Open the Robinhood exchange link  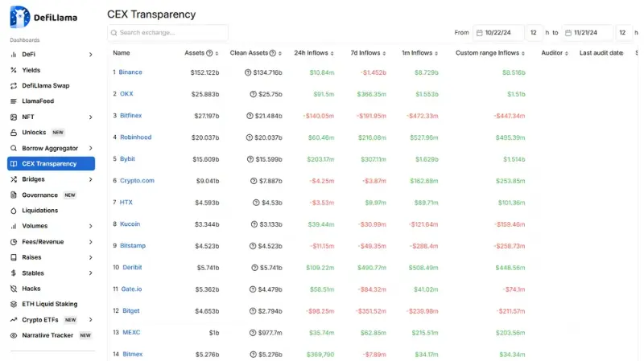point(135,137)
